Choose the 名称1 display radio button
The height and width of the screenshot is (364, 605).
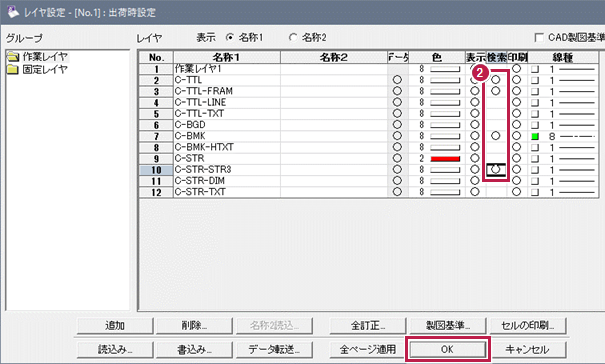(230, 37)
